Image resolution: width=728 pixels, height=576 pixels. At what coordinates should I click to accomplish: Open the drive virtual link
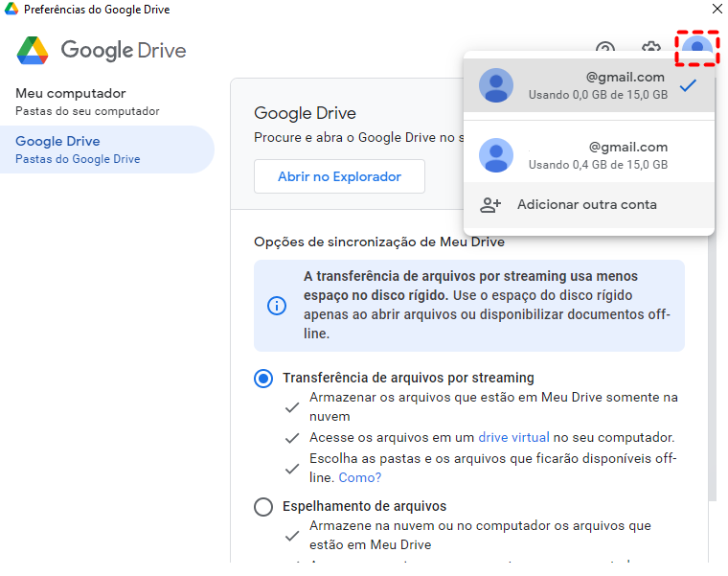[514, 438]
